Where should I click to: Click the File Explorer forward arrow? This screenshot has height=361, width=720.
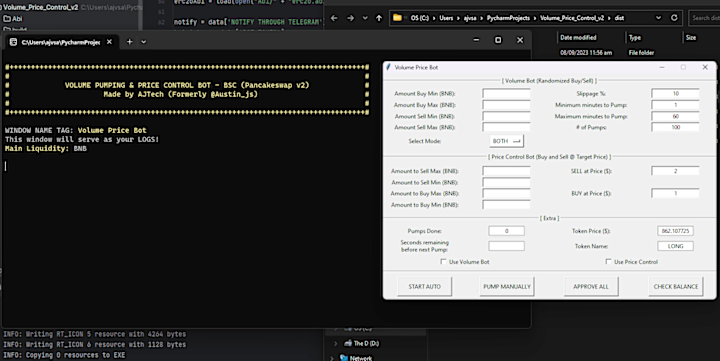[x=350, y=18]
